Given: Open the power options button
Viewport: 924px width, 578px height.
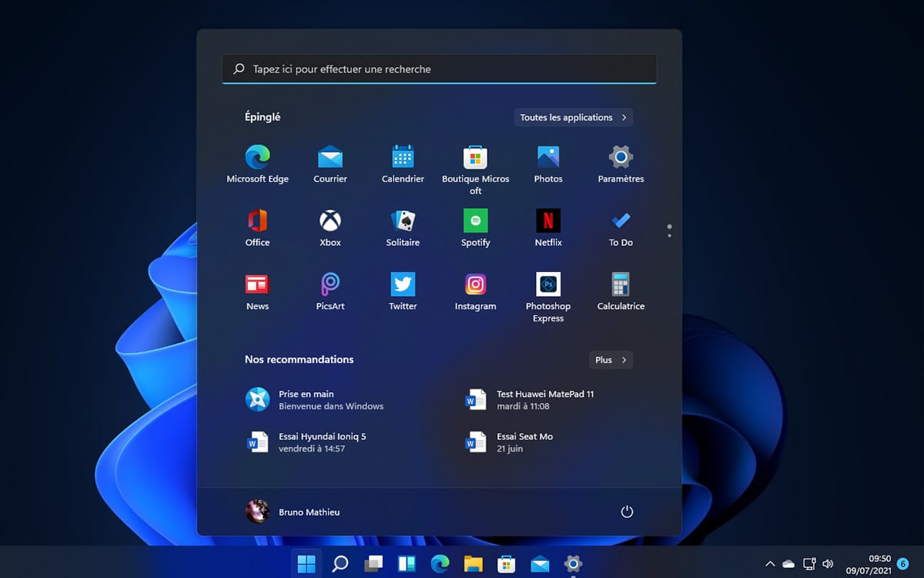Looking at the screenshot, I should coord(627,511).
